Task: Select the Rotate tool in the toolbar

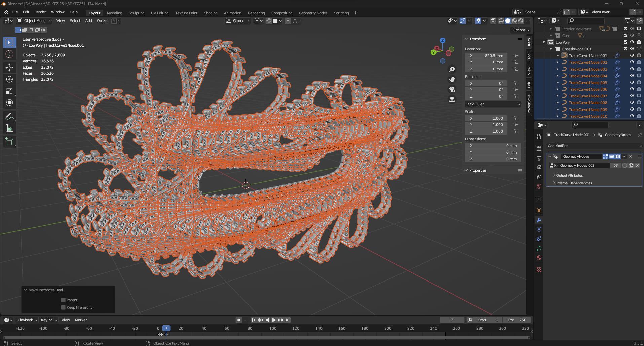Action: click(9, 79)
